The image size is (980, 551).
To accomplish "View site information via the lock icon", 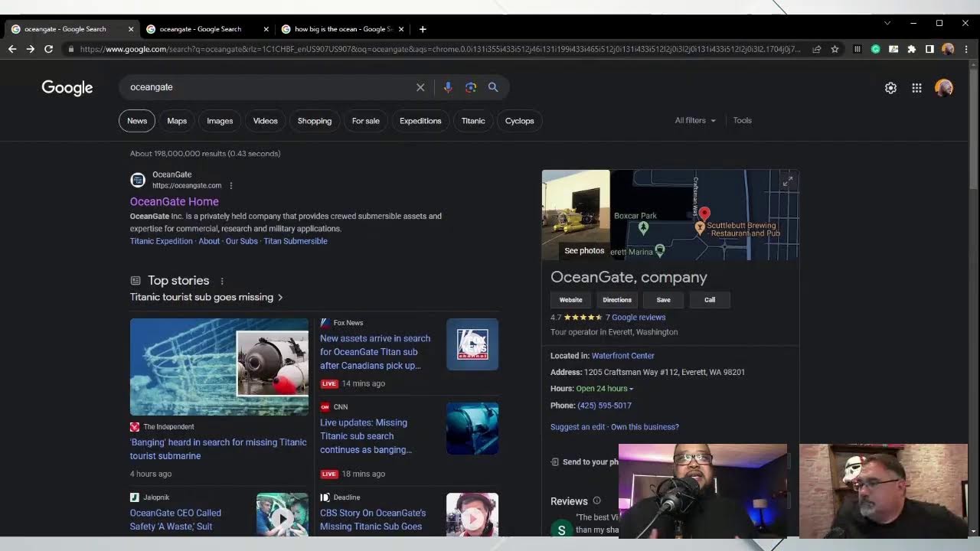I will [71, 49].
